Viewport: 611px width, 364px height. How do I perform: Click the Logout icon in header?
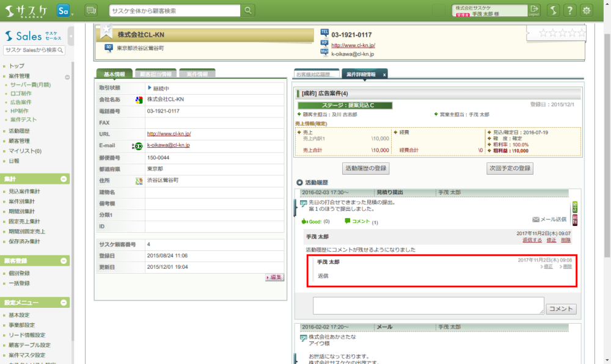click(x=535, y=10)
